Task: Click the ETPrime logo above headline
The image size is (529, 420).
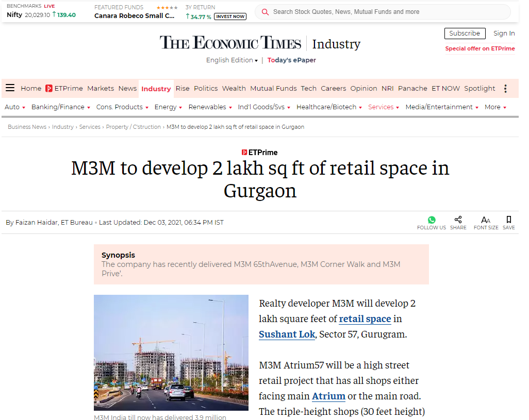Action: pyautogui.click(x=260, y=153)
